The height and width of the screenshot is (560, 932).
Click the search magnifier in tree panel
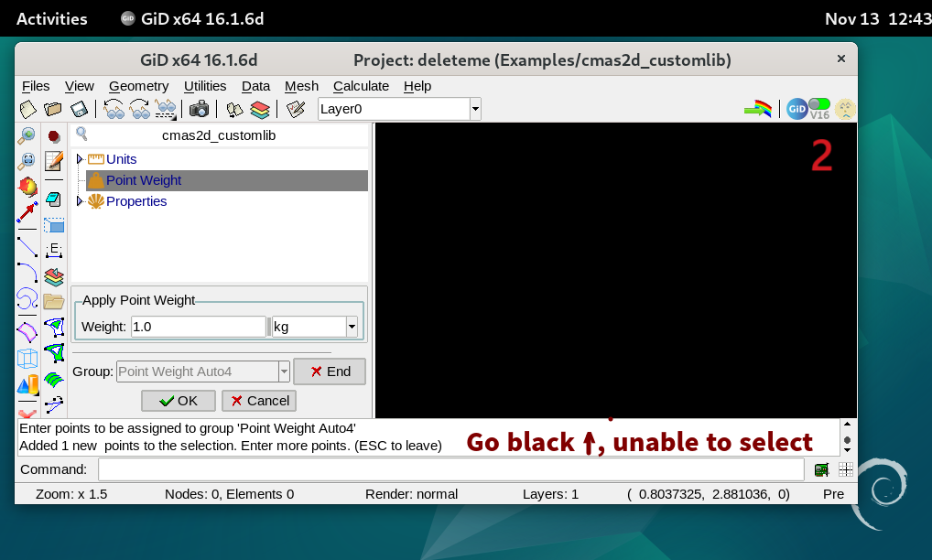coord(82,135)
